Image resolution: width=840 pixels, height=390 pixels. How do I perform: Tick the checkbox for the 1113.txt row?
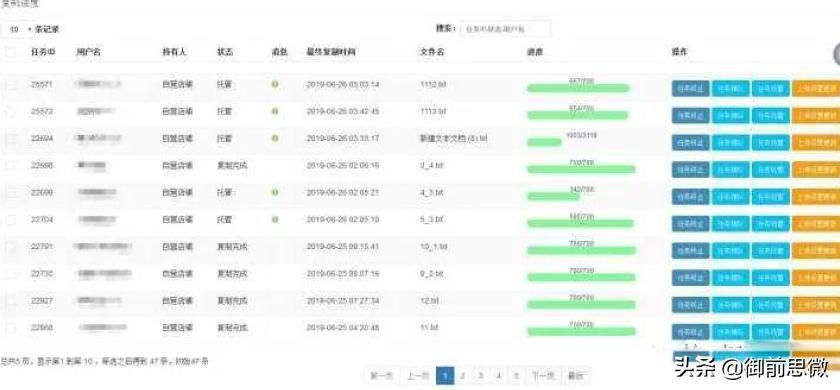click(x=10, y=111)
